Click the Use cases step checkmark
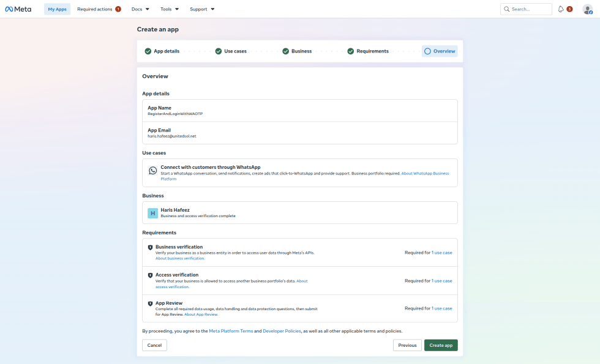 click(x=218, y=51)
